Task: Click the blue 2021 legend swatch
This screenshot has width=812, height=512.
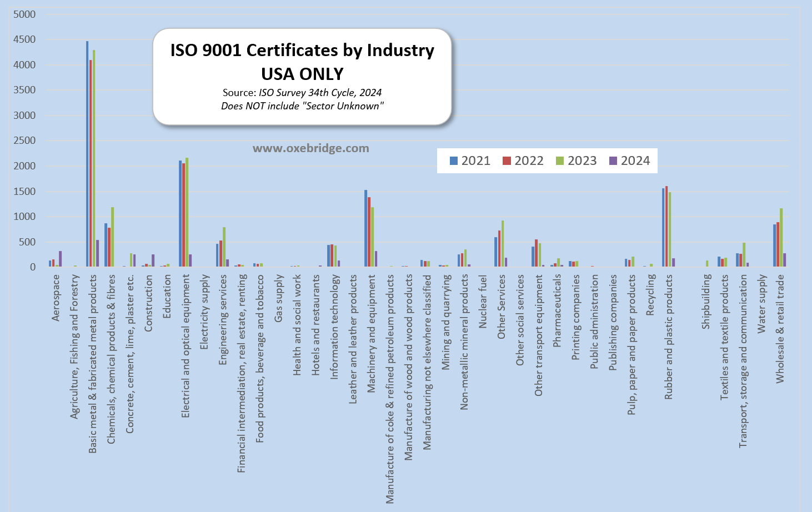Action: tap(454, 161)
